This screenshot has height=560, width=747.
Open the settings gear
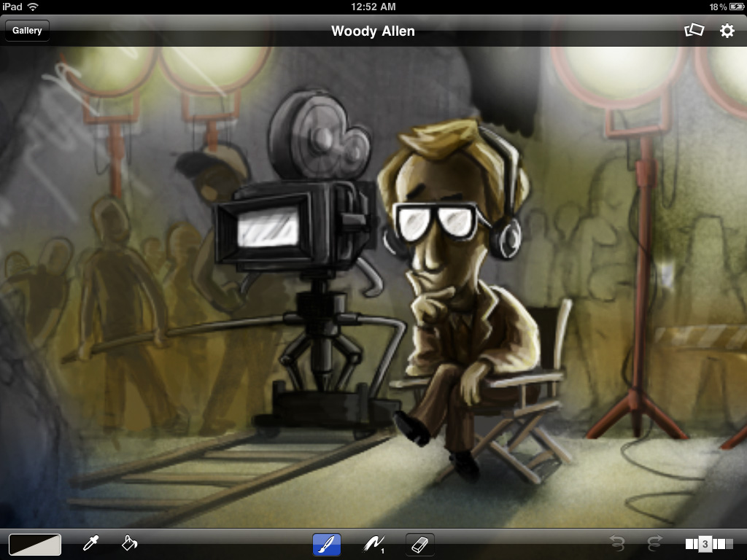tap(727, 31)
